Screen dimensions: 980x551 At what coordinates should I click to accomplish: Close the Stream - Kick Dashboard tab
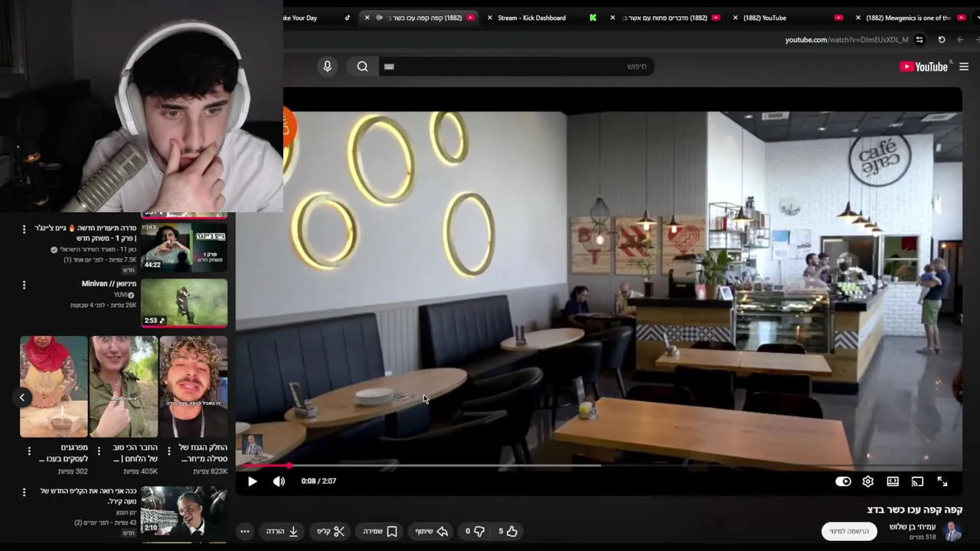[x=490, y=18]
